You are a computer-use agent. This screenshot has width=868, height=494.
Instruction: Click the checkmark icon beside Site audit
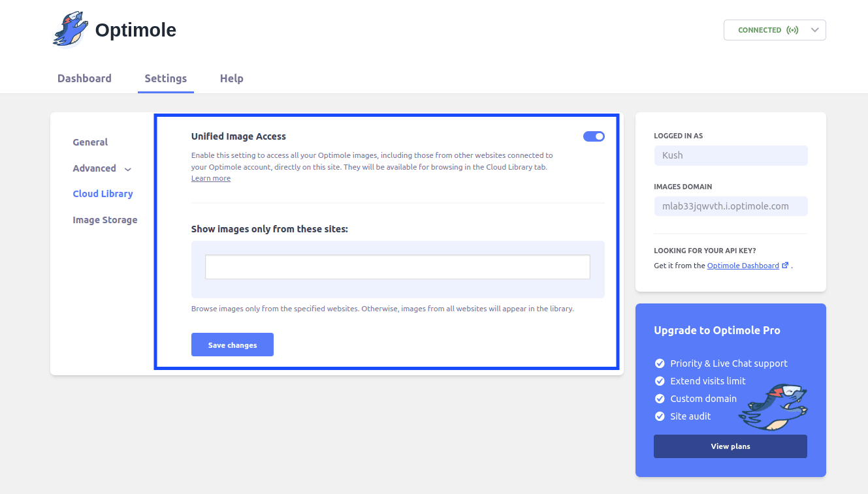[x=660, y=416]
